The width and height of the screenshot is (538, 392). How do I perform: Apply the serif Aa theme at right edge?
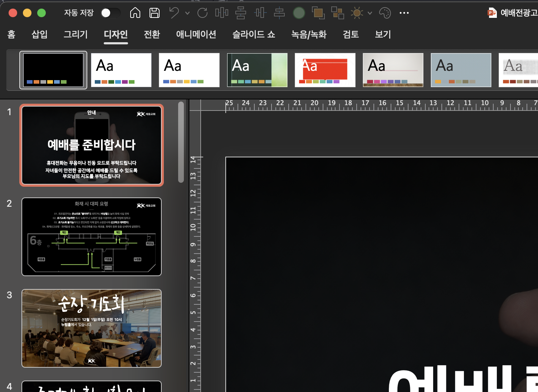pyautogui.click(x=518, y=70)
